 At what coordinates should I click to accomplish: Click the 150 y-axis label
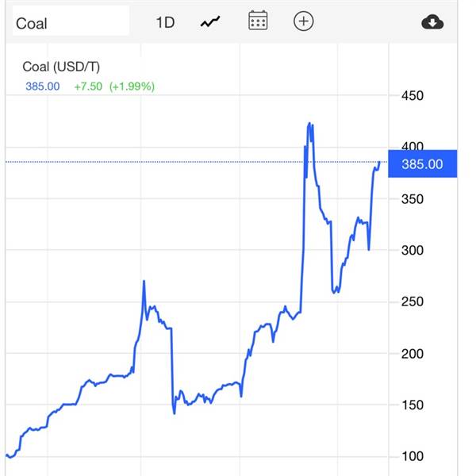[413, 405]
